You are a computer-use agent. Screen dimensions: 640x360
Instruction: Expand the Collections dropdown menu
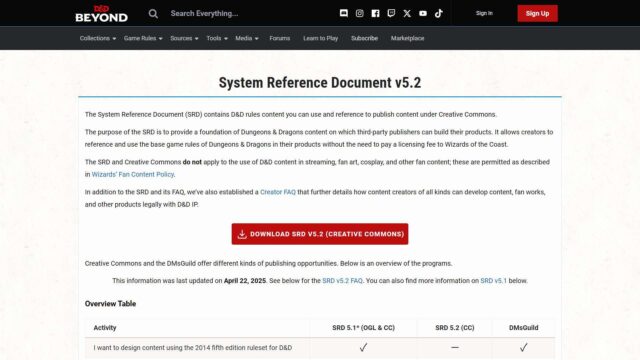98,38
